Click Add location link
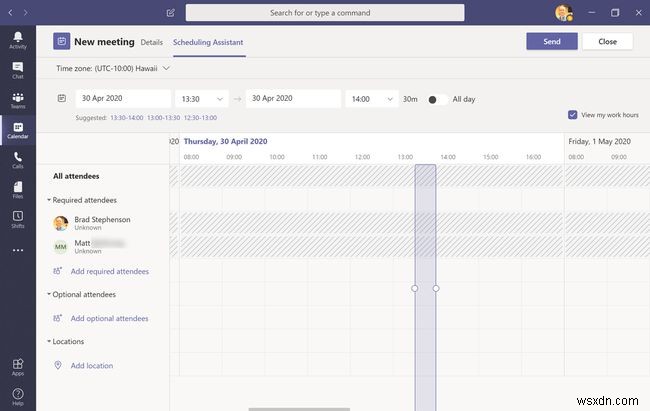650x411 pixels. tap(92, 365)
